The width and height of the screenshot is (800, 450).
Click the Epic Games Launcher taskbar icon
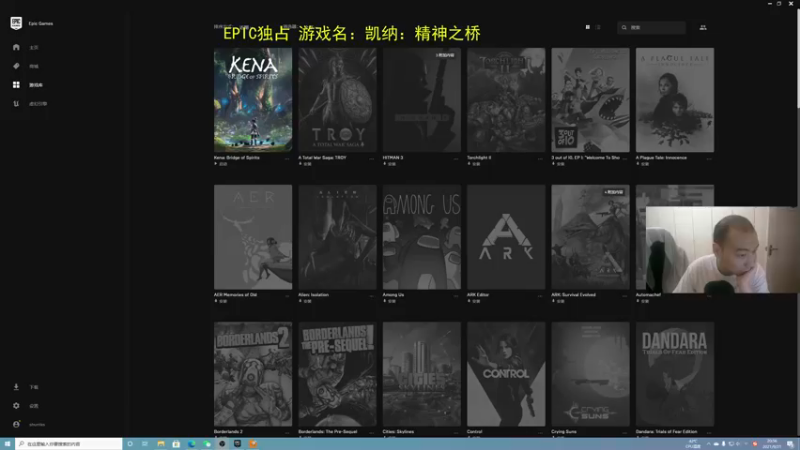(x=237, y=444)
